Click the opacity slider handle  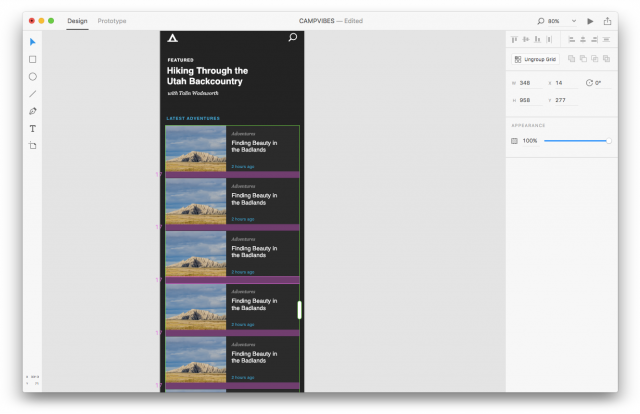[609, 141]
